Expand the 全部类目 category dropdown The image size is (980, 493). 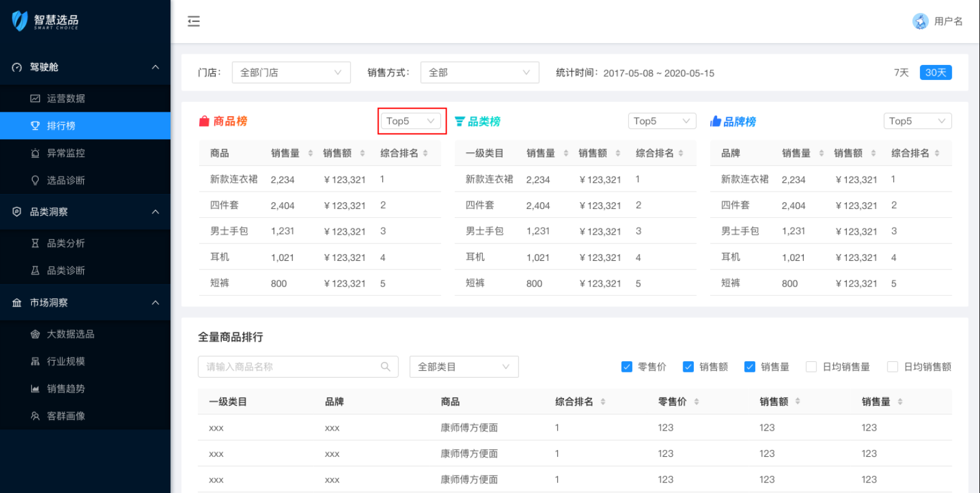463,367
